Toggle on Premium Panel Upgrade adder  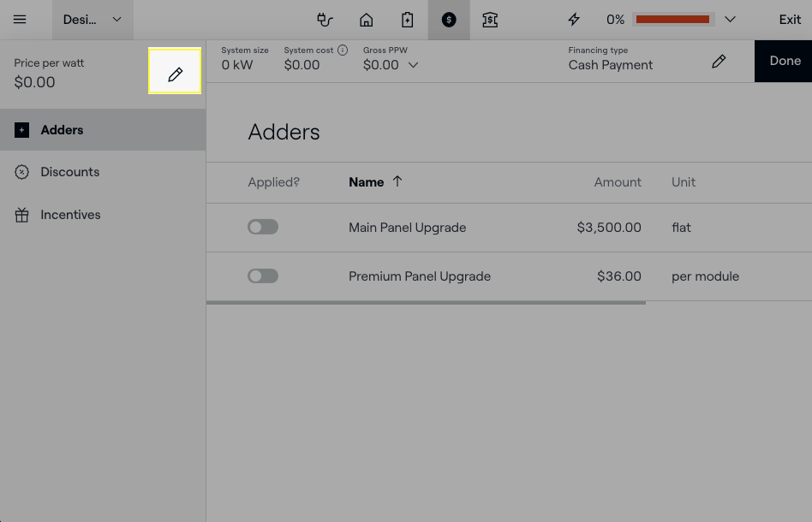(263, 276)
